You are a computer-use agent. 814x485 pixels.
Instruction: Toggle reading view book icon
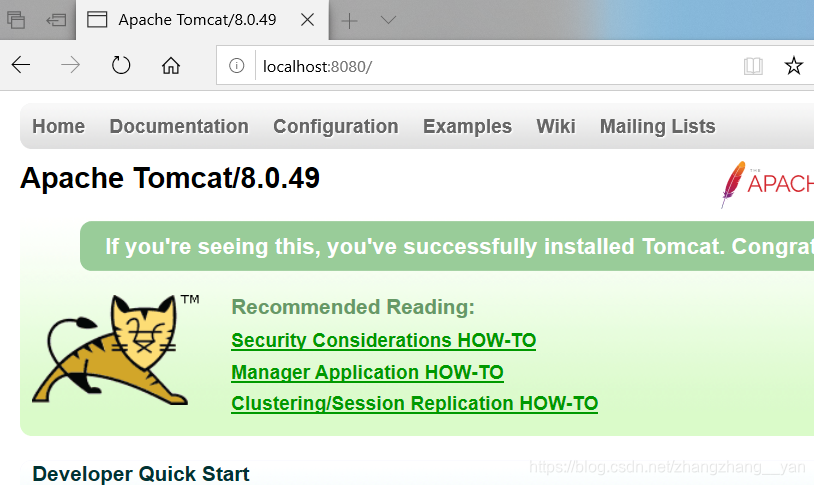[753, 66]
